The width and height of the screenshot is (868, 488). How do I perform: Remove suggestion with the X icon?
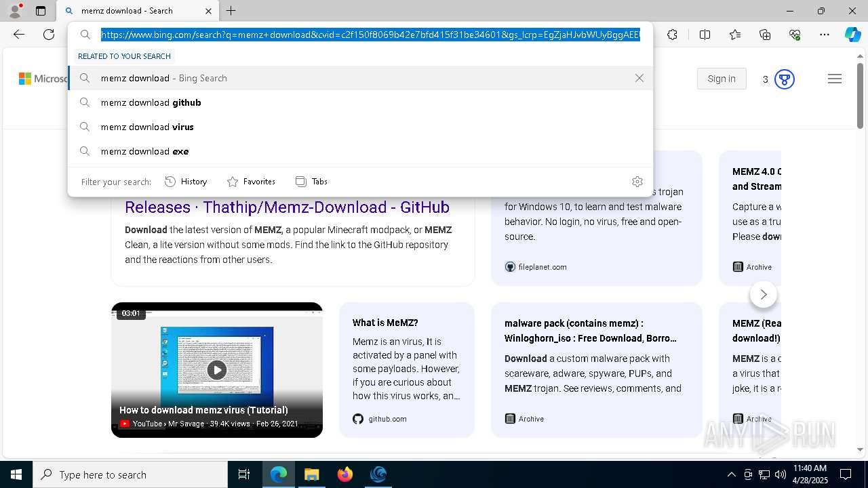(639, 78)
